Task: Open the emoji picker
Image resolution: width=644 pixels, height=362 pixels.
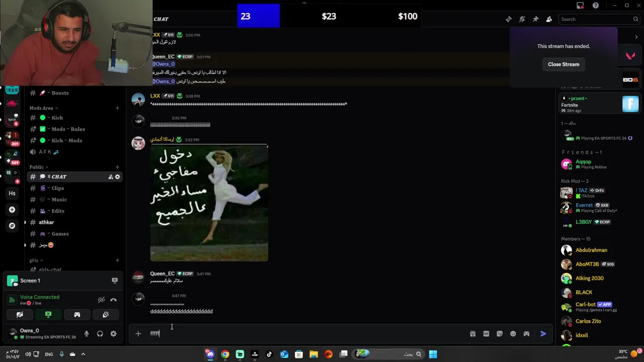Action: click(513, 334)
